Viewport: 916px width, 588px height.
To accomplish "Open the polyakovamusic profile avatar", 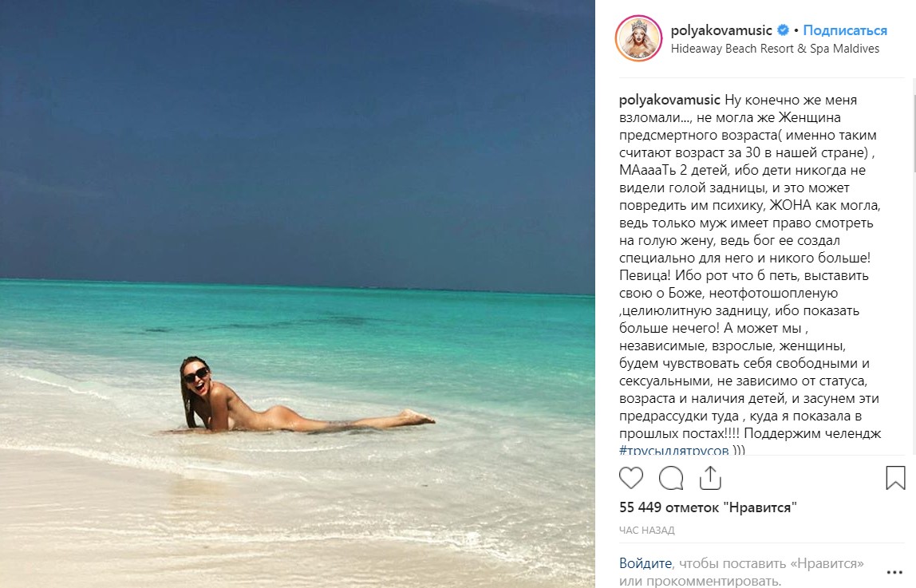I will click(x=638, y=38).
